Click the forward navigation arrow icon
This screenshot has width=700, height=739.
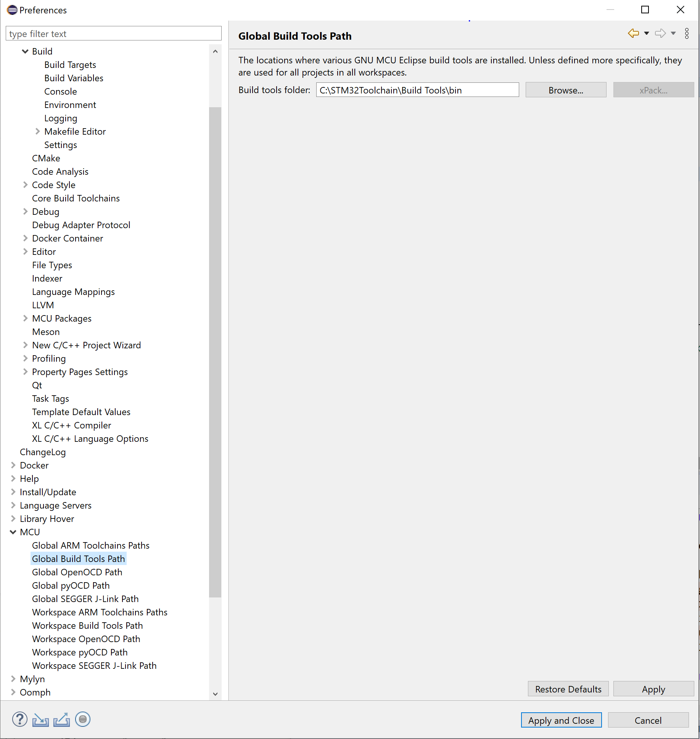tap(660, 33)
